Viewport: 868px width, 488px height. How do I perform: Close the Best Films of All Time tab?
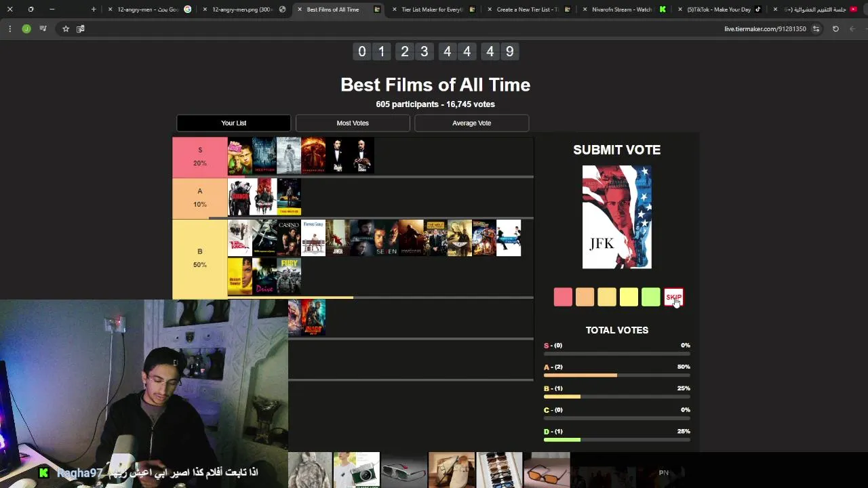299,9
